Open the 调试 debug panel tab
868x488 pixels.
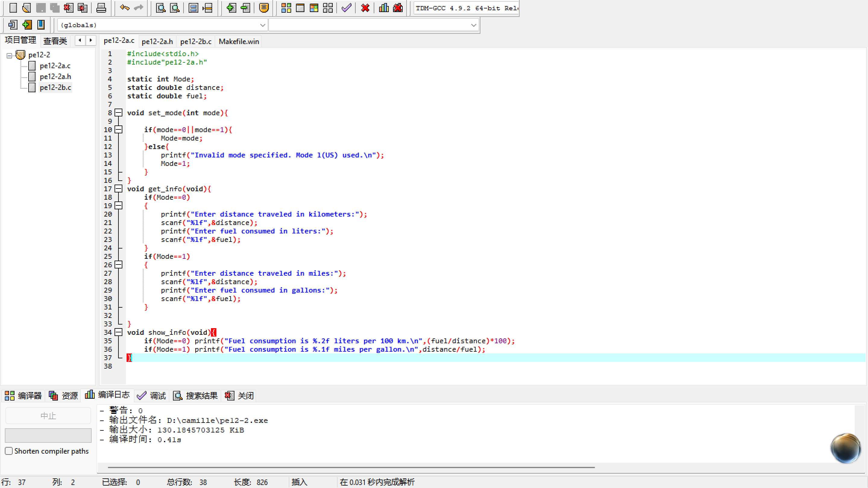[x=152, y=395]
